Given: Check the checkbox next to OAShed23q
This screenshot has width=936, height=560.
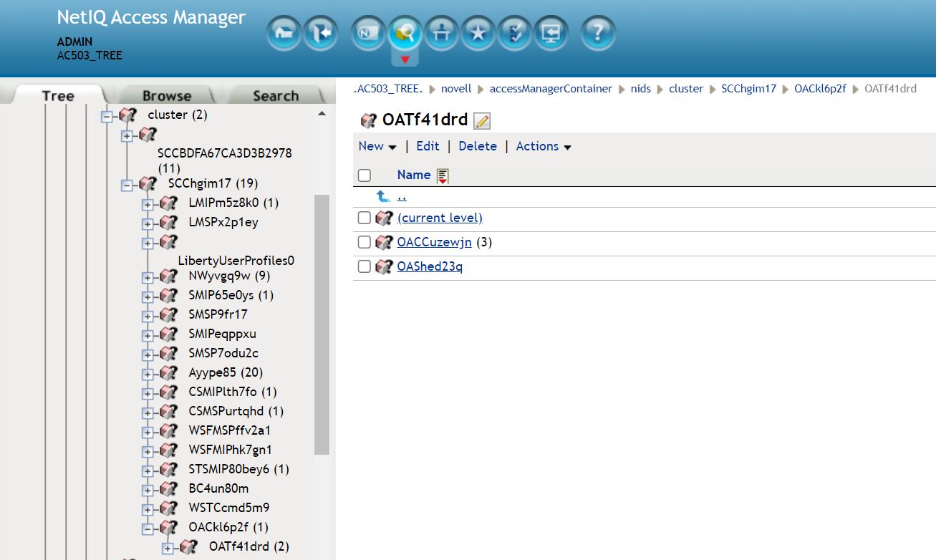Looking at the screenshot, I should pyautogui.click(x=364, y=266).
